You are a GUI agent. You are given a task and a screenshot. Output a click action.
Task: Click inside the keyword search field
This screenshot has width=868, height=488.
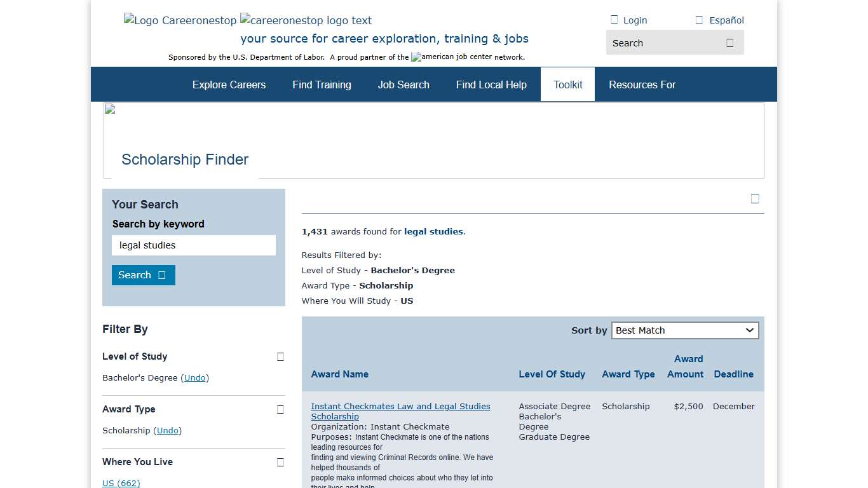[194, 245]
